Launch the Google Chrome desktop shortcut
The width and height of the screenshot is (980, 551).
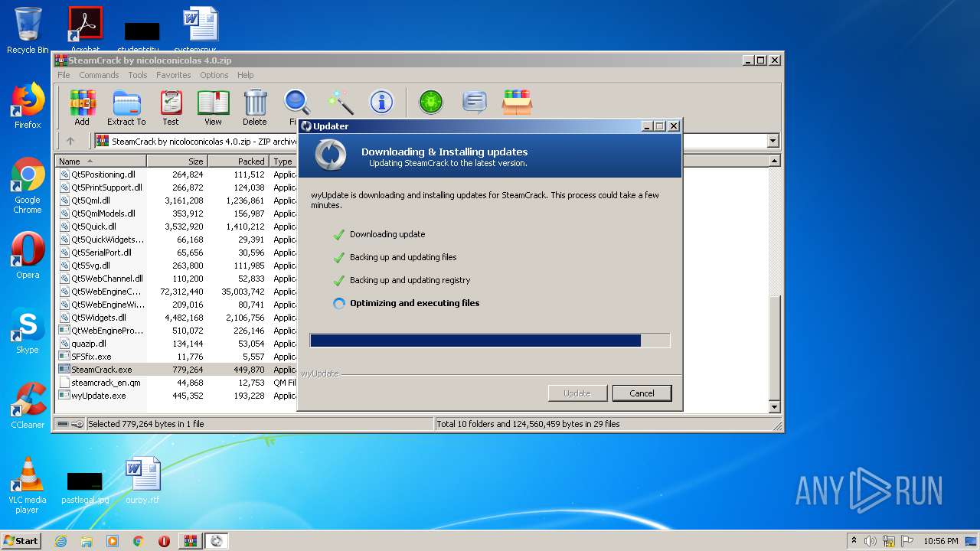coord(28,186)
